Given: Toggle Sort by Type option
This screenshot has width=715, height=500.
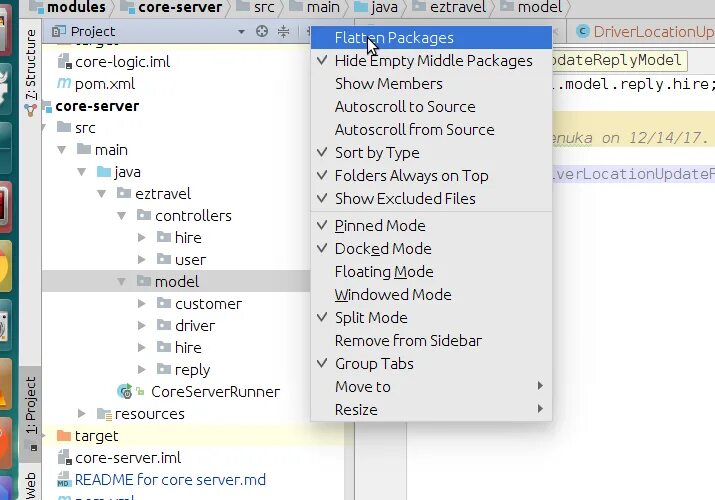Looking at the screenshot, I should (x=431, y=152).
